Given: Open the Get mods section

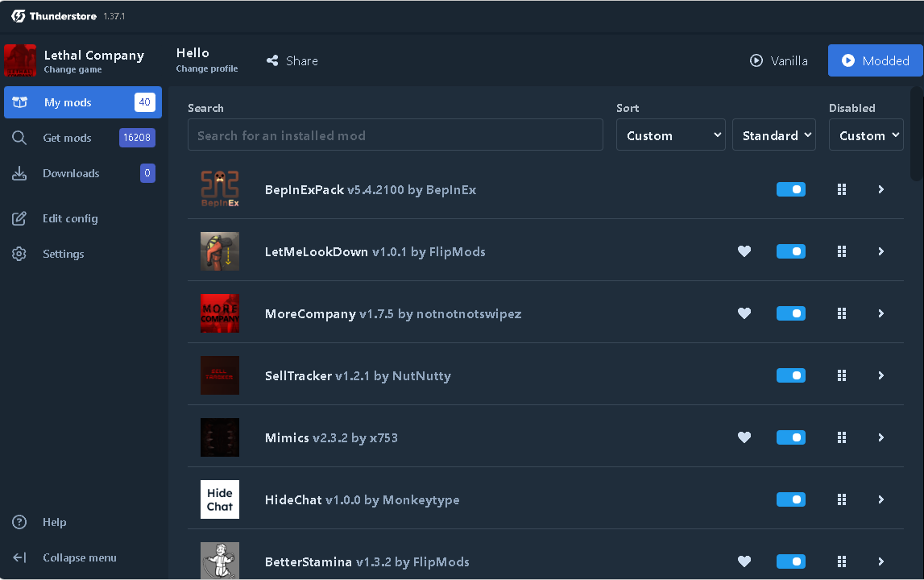Looking at the screenshot, I should tap(83, 138).
